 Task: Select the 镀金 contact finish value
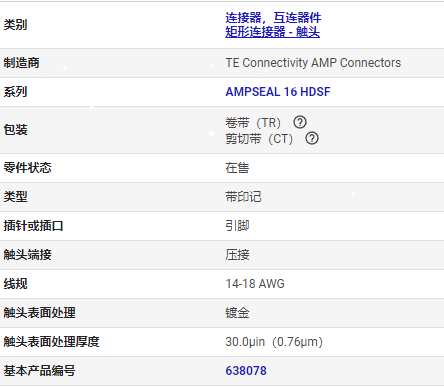[x=237, y=313]
